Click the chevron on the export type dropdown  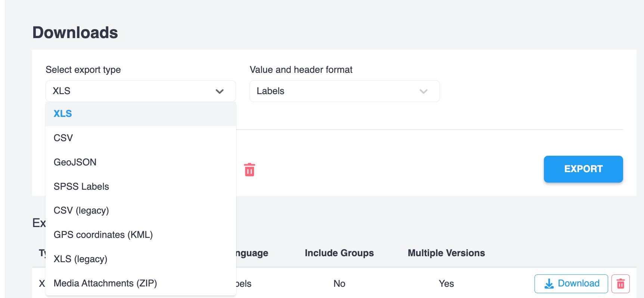(x=220, y=91)
